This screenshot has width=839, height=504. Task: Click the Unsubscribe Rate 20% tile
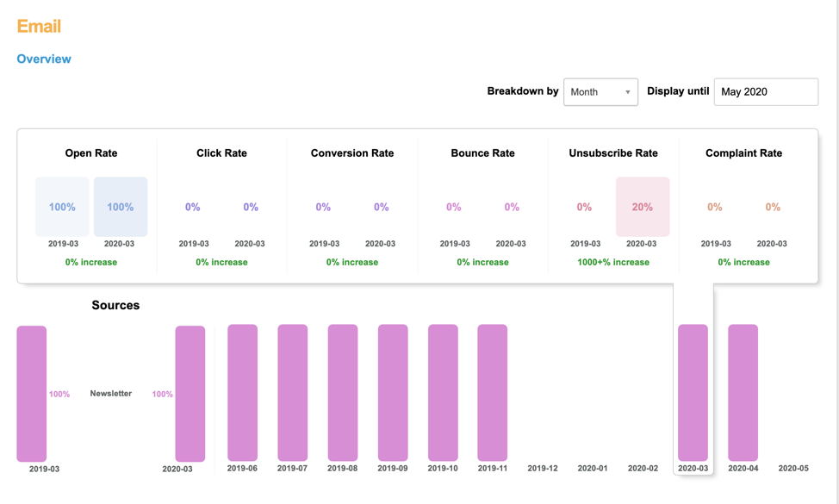(x=642, y=207)
